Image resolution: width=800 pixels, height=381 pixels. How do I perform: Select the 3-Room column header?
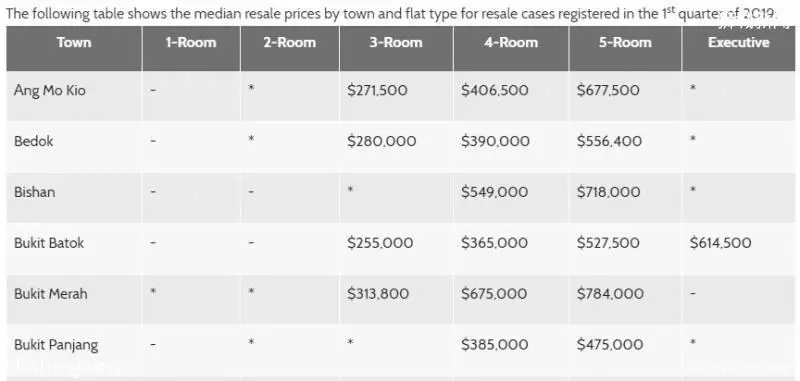pos(396,43)
